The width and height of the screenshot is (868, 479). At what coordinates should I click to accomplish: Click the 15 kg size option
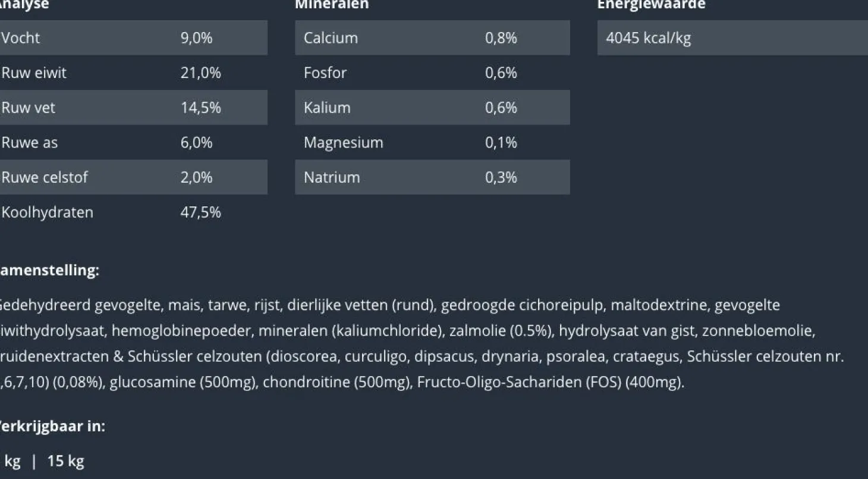[65, 461]
